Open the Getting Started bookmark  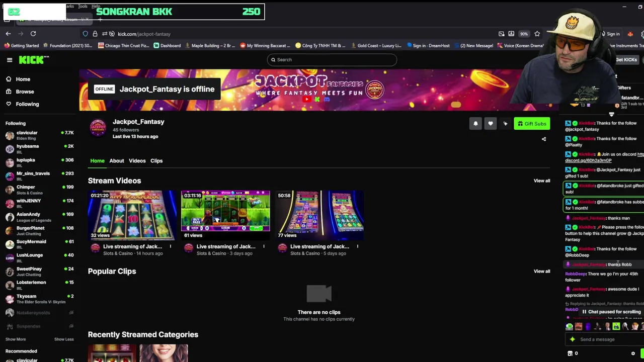pos(21,46)
